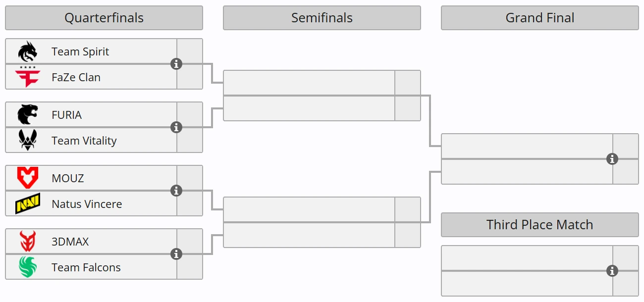Click the Quarterfinals column header

104,18
